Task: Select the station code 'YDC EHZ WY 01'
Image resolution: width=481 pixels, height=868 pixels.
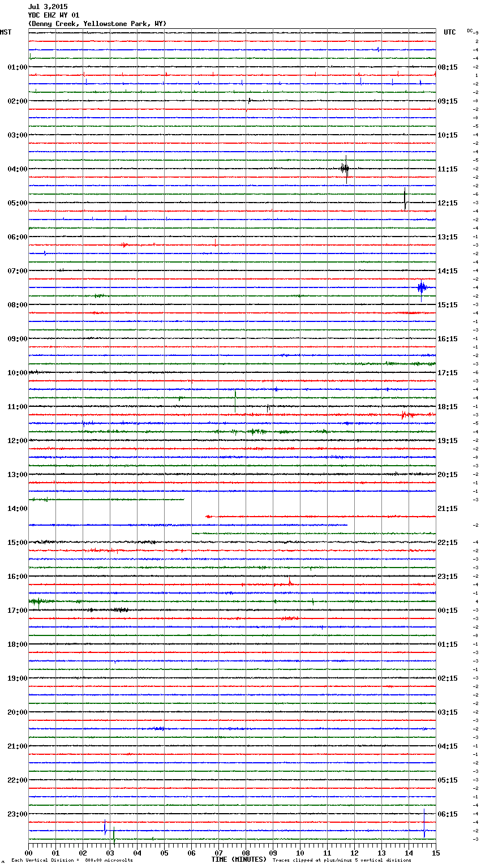Action: tap(54, 15)
